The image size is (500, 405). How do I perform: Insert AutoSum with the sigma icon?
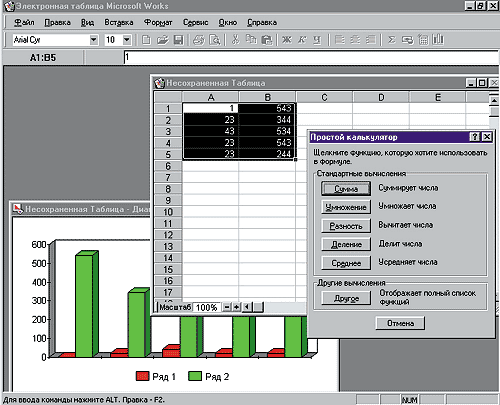392,40
